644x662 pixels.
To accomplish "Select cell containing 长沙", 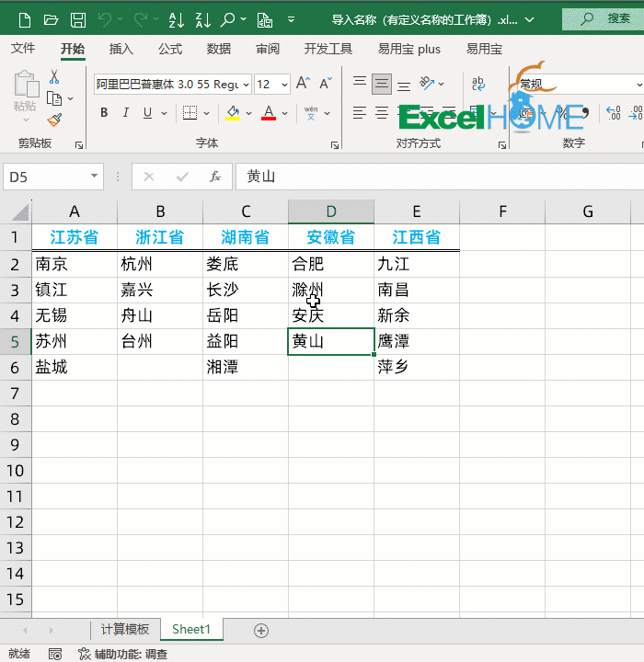I will (246, 290).
